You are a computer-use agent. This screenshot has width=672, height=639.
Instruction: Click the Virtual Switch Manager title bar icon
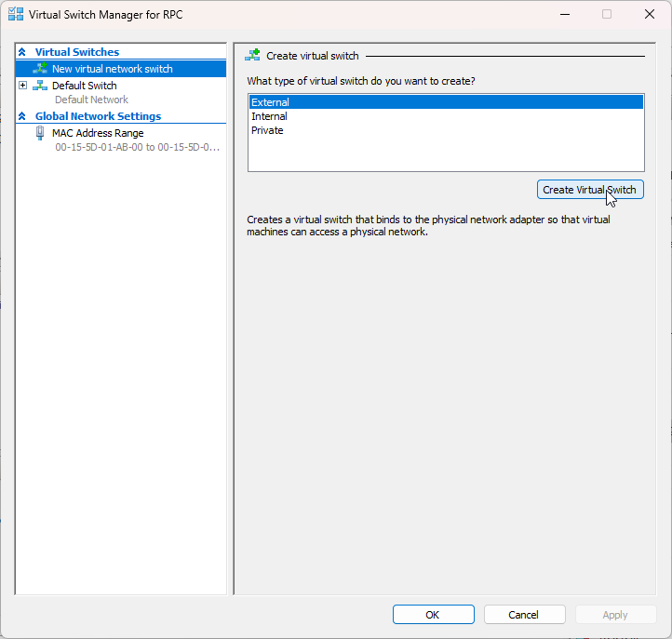(x=16, y=14)
